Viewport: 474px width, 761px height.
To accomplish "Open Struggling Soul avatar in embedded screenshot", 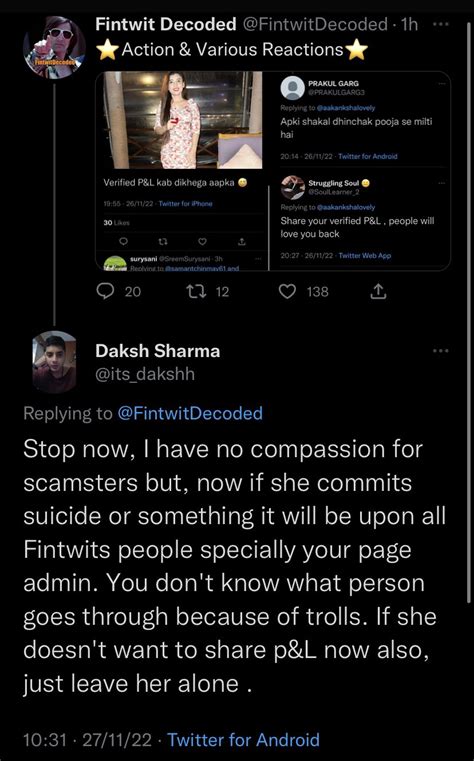I will coord(293,187).
